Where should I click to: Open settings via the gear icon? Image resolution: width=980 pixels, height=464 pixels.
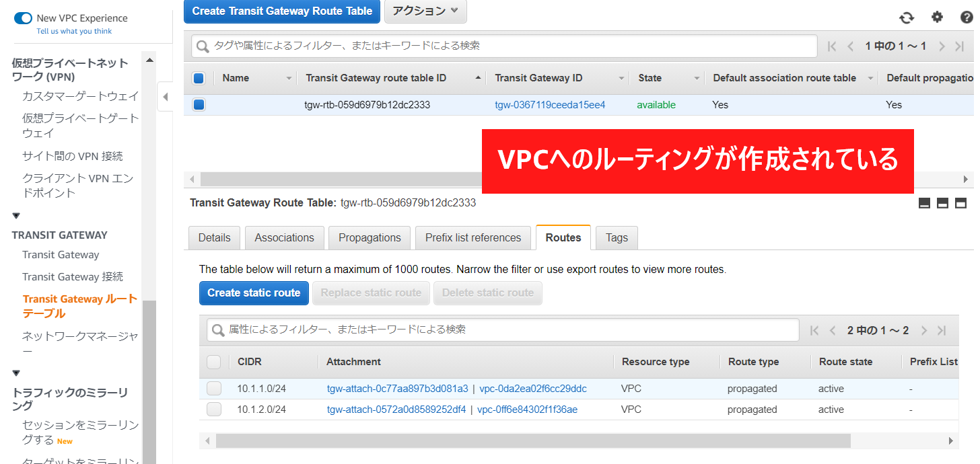(937, 17)
